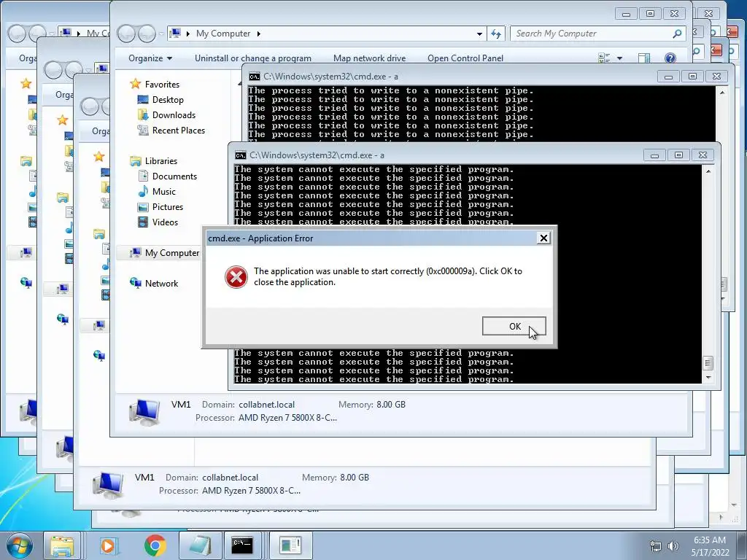747x560 pixels.
Task: Launch Windows Media Player from the taskbar
Action: click(108, 545)
